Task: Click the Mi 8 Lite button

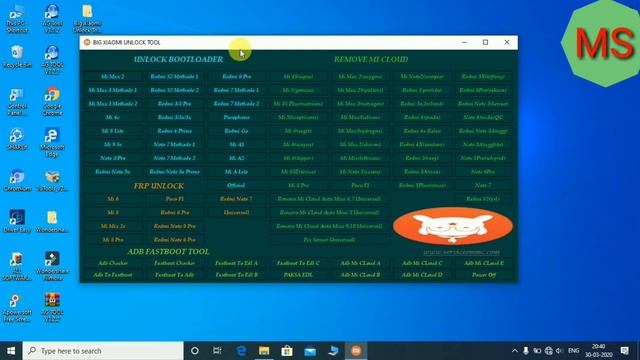Action: (113, 131)
